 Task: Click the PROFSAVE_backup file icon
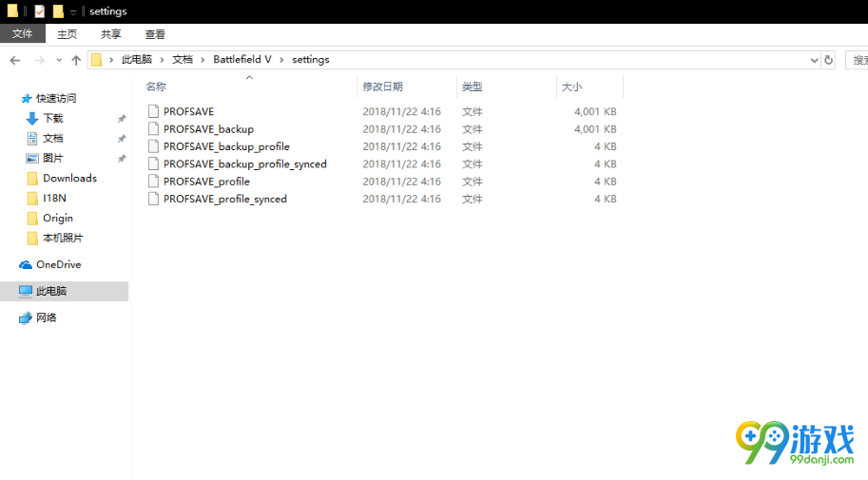tap(153, 129)
